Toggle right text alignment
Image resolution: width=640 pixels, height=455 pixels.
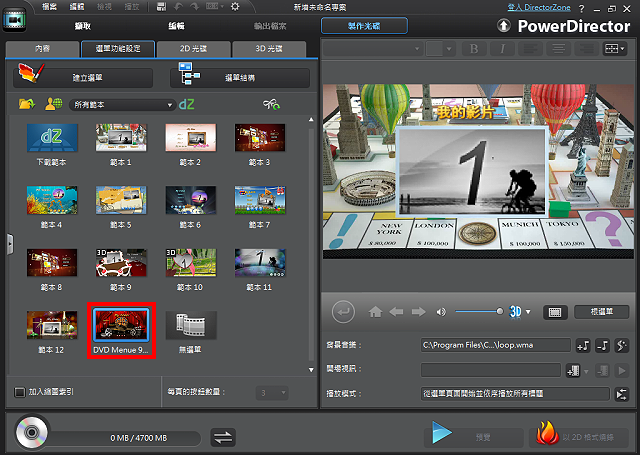[587, 49]
